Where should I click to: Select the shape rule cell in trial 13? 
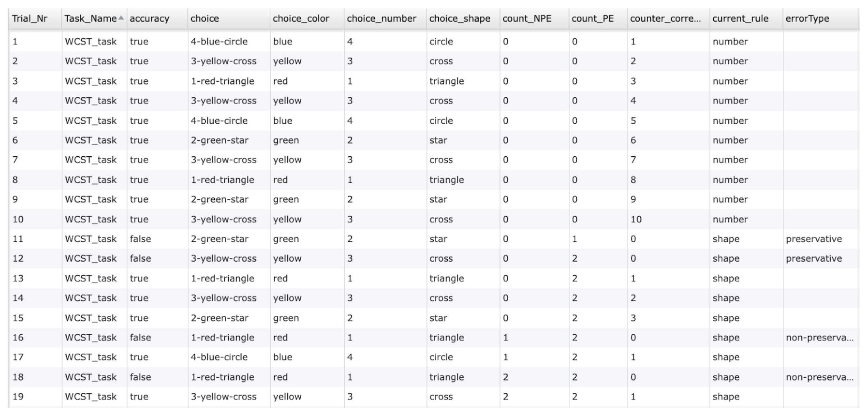point(726,278)
